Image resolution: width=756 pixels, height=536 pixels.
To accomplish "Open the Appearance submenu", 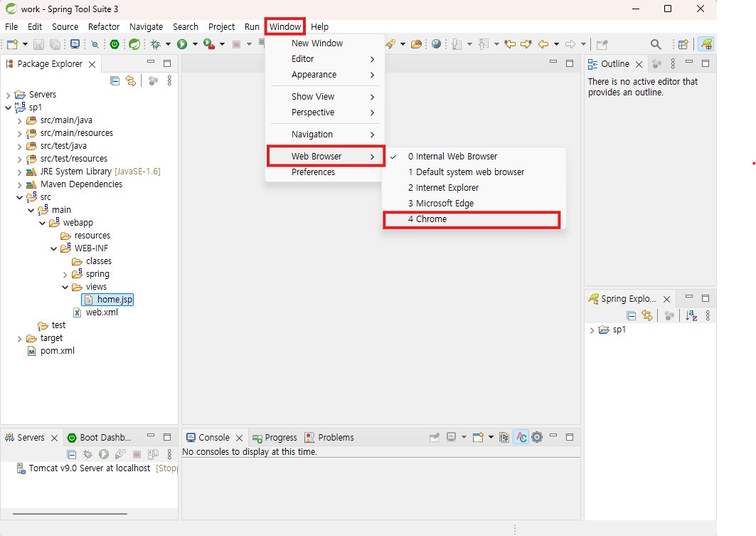I will click(325, 75).
